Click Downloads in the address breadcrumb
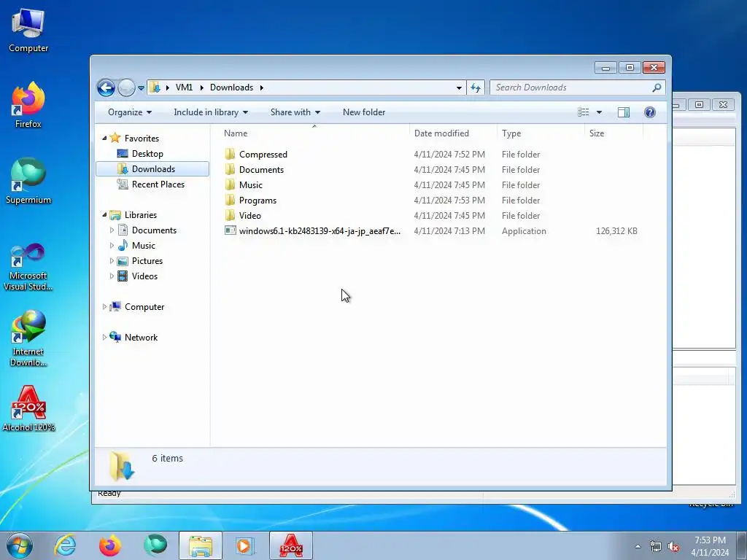This screenshot has width=747, height=560. coord(231,87)
